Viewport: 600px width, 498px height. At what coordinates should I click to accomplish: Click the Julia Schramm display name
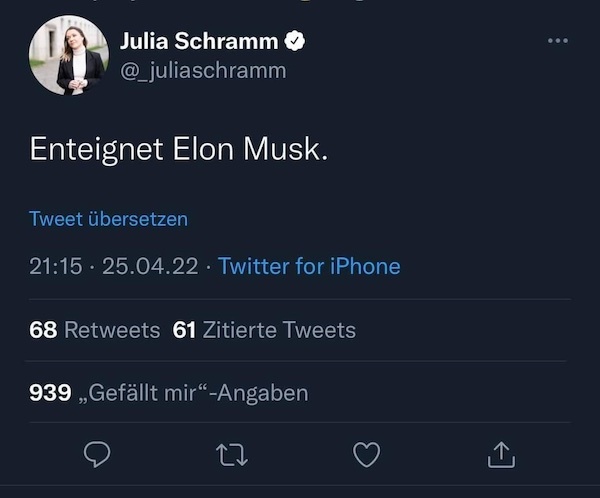(x=199, y=41)
